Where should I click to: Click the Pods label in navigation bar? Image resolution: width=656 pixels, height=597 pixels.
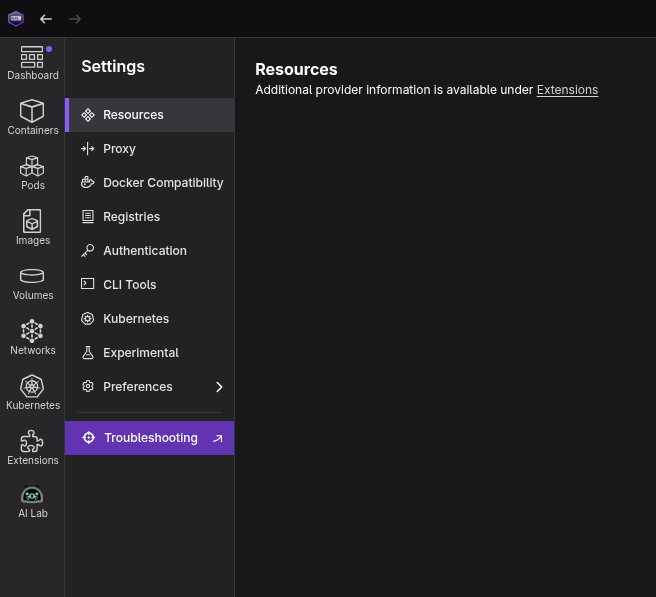pyautogui.click(x=33, y=185)
